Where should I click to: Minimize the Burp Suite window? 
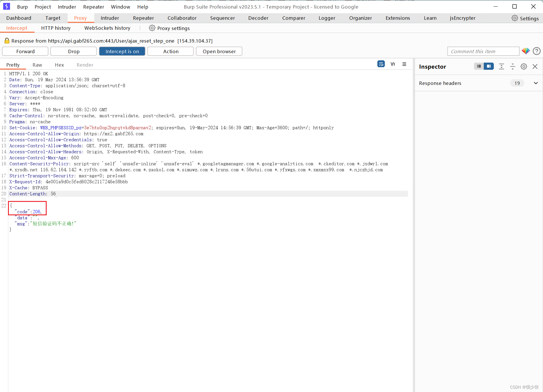[x=496, y=7]
